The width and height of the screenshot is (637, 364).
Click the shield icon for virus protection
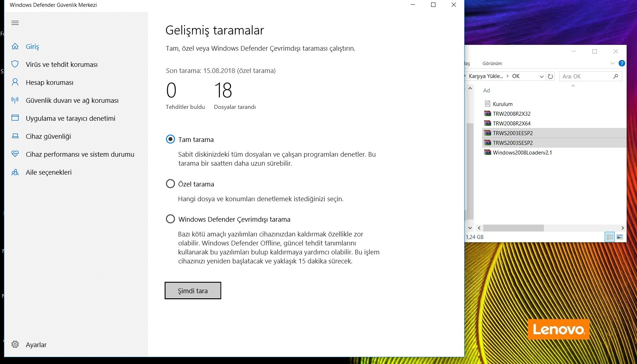point(15,64)
